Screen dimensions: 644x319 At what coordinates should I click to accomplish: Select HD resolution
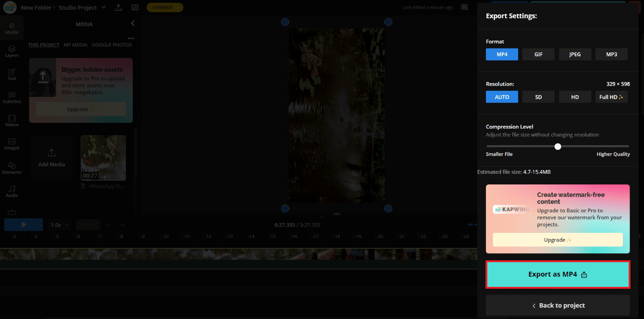(575, 97)
